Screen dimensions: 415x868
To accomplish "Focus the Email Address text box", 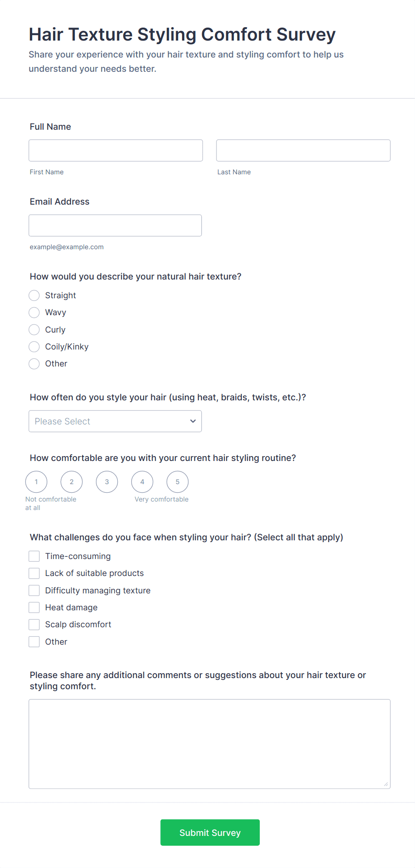I will (115, 226).
